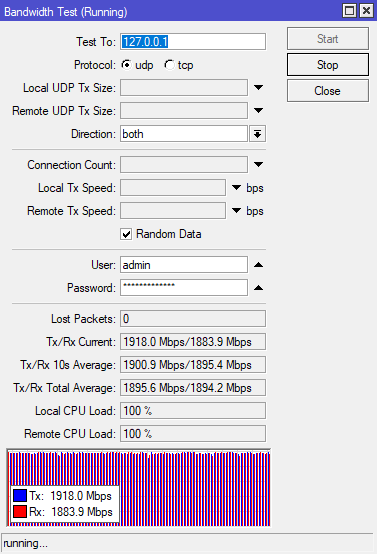Viewport: 377px width, 554px height.
Task: Collapse the Password field arrow
Action: click(259, 288)
